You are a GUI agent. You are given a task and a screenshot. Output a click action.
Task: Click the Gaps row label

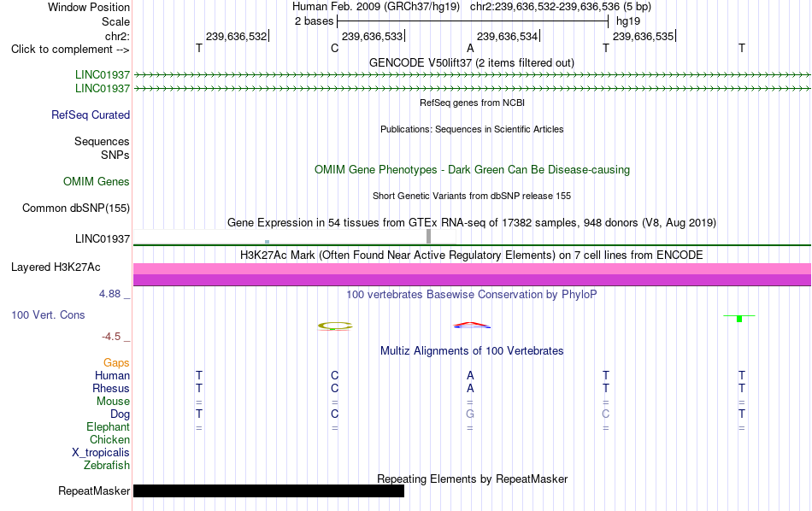pos(116,363)
